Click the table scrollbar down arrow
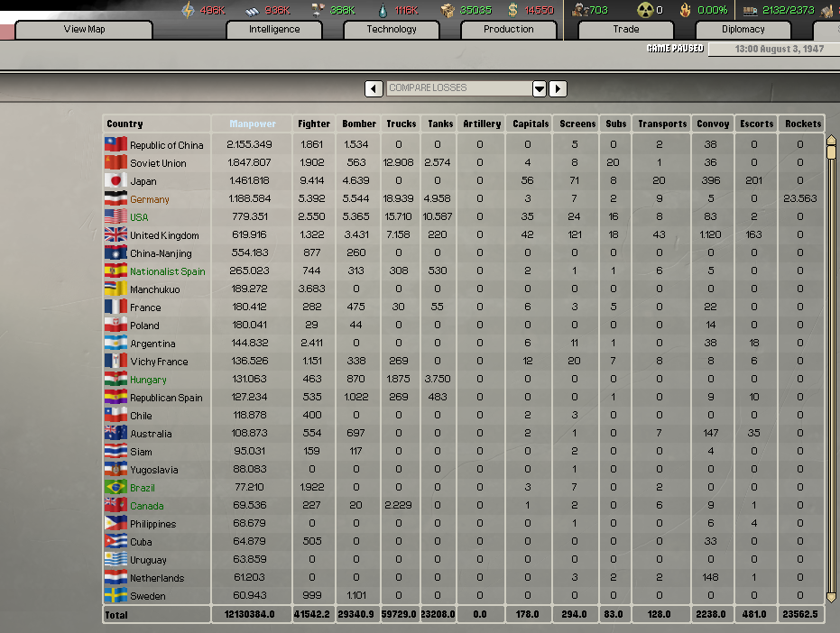Screen dimensions: 840x633 [832, 597]
